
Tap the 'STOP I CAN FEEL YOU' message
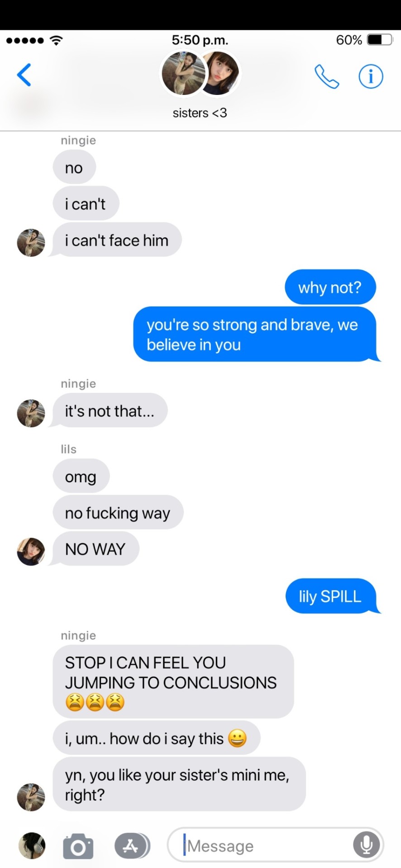[x=173, y=682]
